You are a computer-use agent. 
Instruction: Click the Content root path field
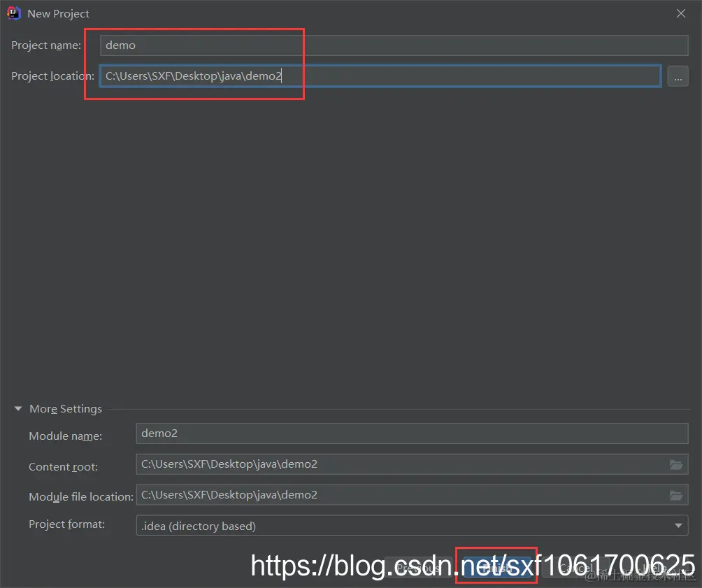pyautogui.click(x=412, y=464)
